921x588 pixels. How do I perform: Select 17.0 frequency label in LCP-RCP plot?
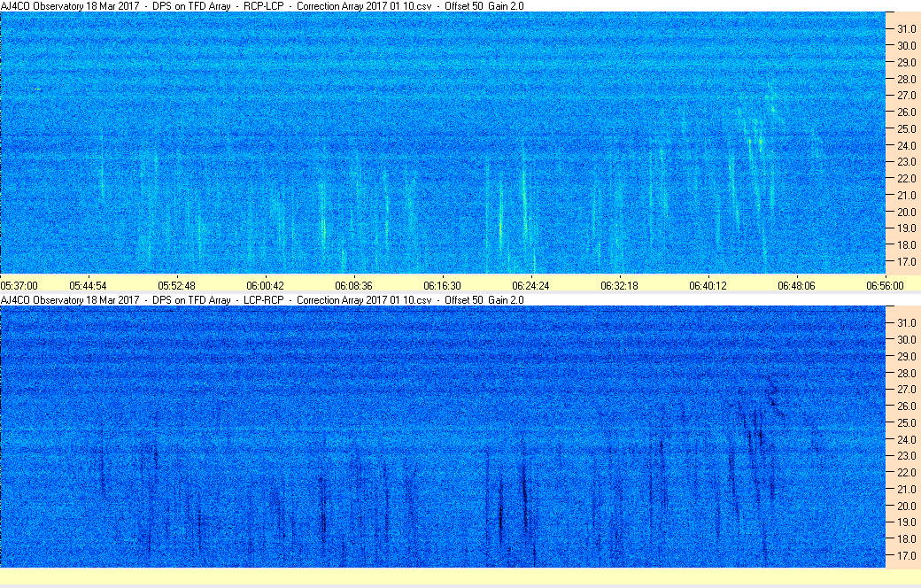[x=906, y=556]
